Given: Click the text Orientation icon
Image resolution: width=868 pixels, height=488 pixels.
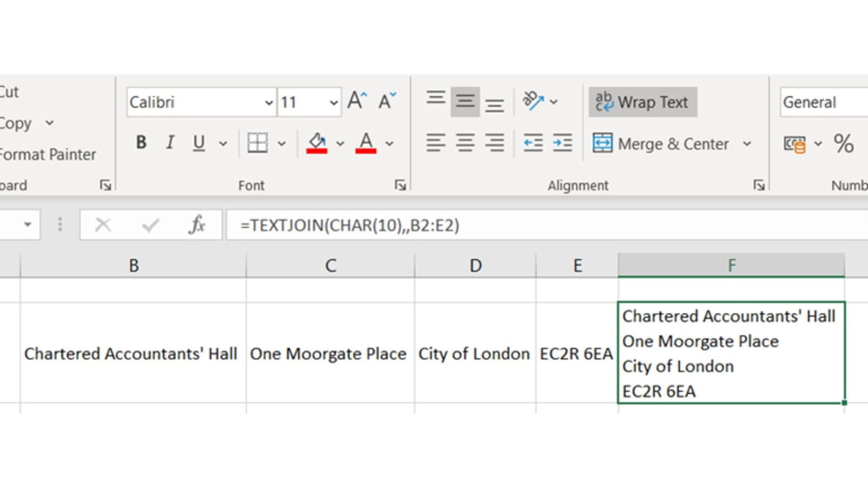Looking at the screenshot, I should tap(533, 101).
